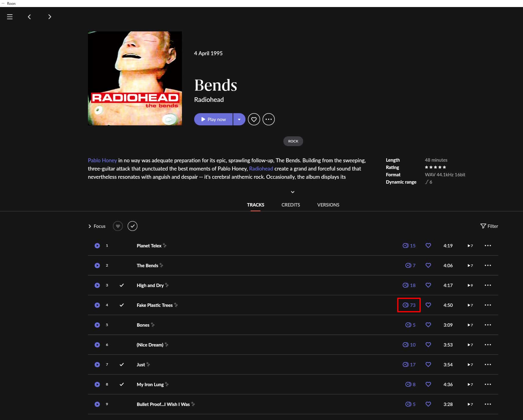Image resolution: width=523 pixels, height=420 pixels.
Task: Play the High and Dry track
Action: coord(97,285)
